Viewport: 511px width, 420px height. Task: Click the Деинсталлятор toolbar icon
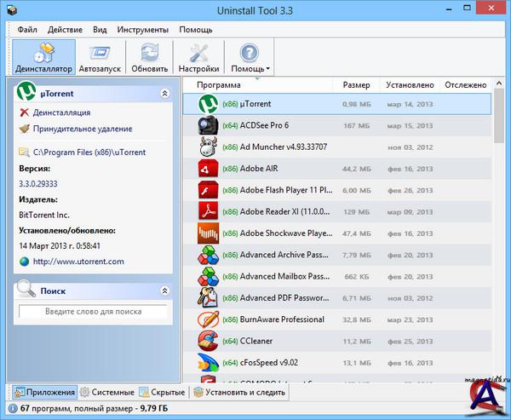(x=43, y=57)
